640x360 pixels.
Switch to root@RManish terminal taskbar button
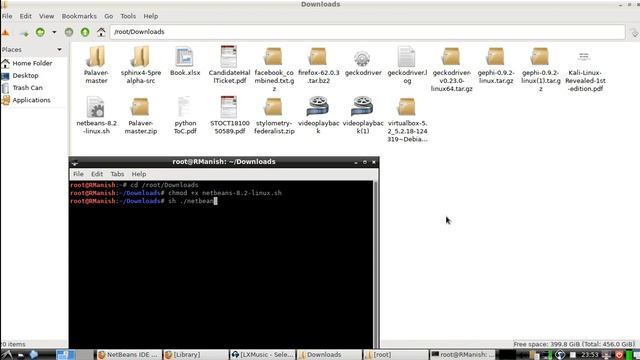[x=463, y=355]
